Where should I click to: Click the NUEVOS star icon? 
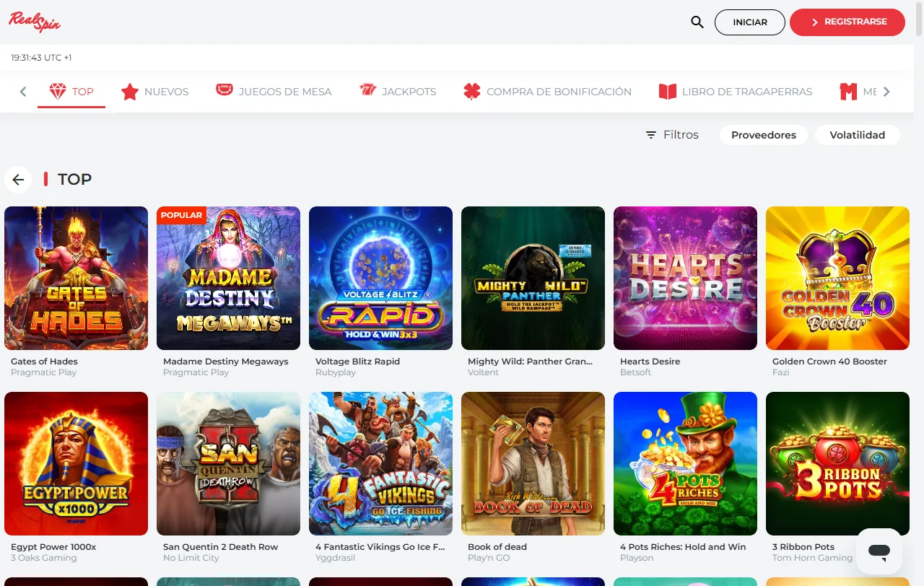pyautogui.click(x=130, y=92)
